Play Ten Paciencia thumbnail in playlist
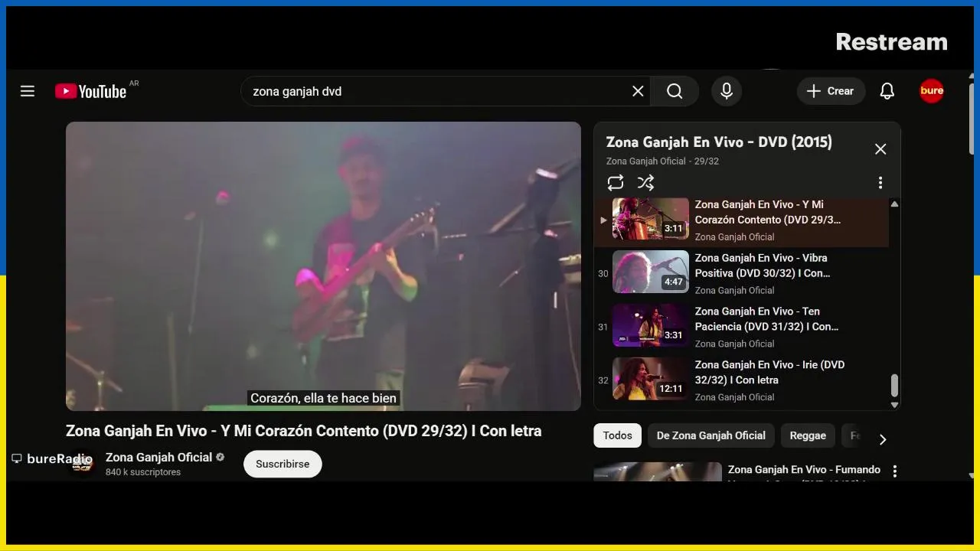980x551 pixels. coord(651,325)
